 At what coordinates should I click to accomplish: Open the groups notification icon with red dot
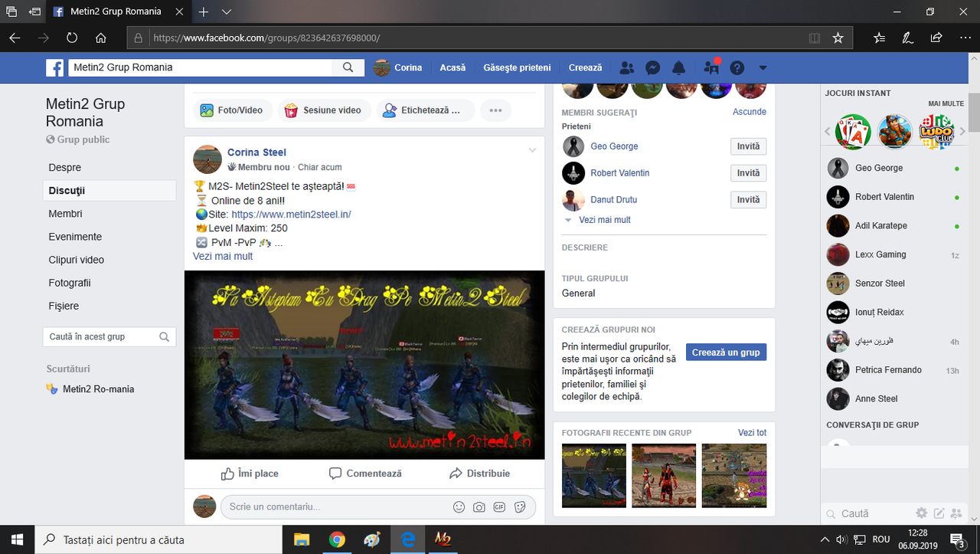click(x=711, y=67)
